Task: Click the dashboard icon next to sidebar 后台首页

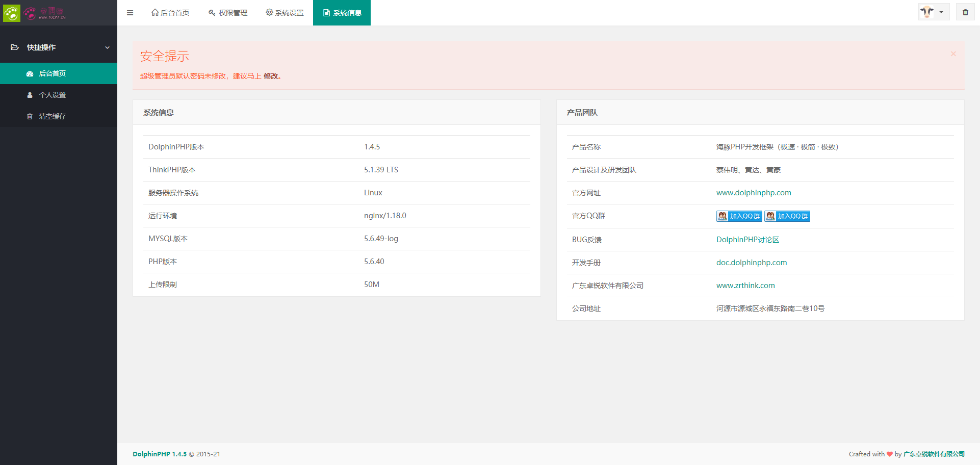Action: pyautogui.click(x=30, y=74)
